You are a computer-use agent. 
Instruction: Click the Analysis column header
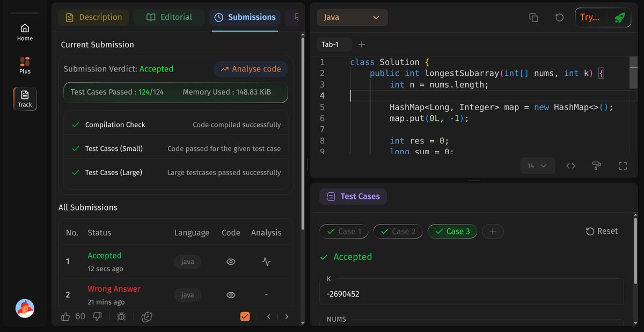click(x=266, y=233)
